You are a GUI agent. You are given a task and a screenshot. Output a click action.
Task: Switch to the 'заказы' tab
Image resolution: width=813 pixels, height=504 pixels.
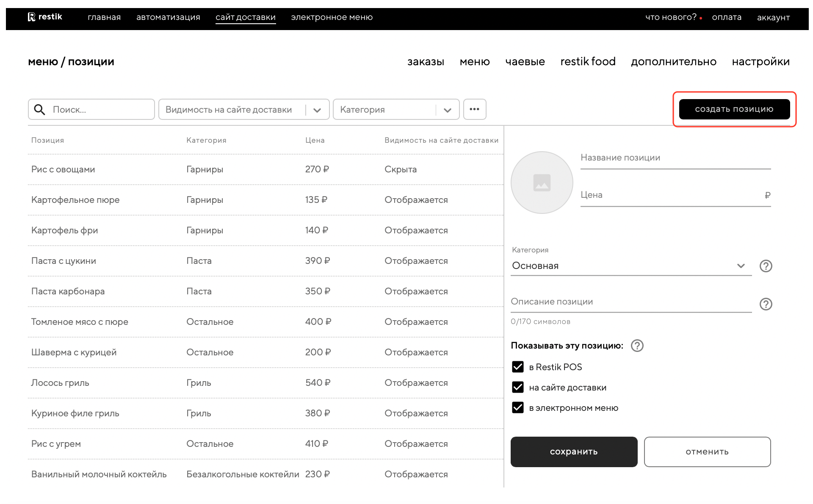pos(426,62)
